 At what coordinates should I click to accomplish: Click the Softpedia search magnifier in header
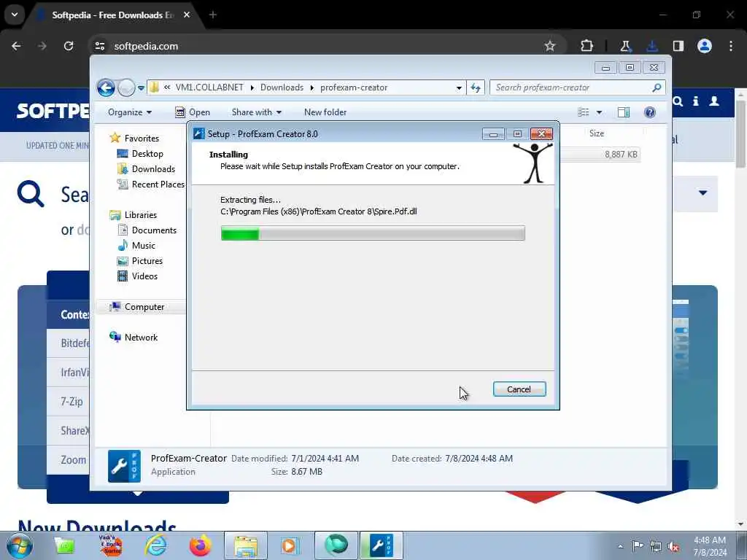pyautogui.click(x=678, y=101)
